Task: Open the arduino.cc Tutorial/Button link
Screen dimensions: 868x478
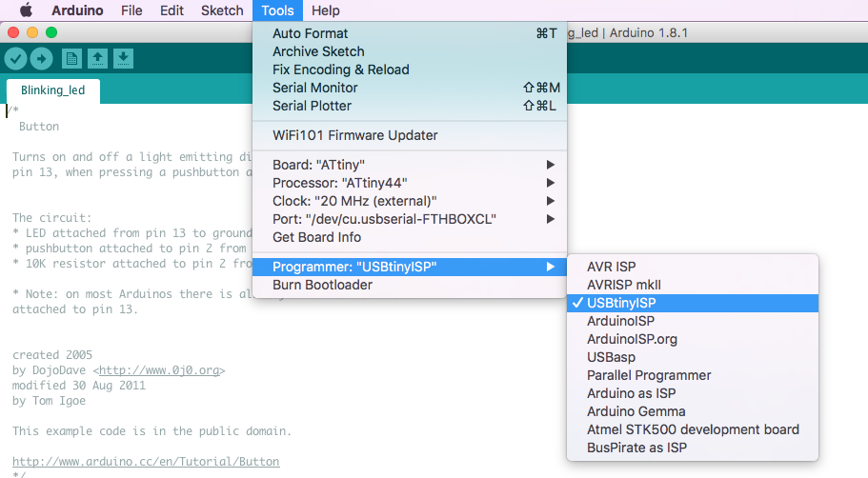Action: [x=146, y=462]
